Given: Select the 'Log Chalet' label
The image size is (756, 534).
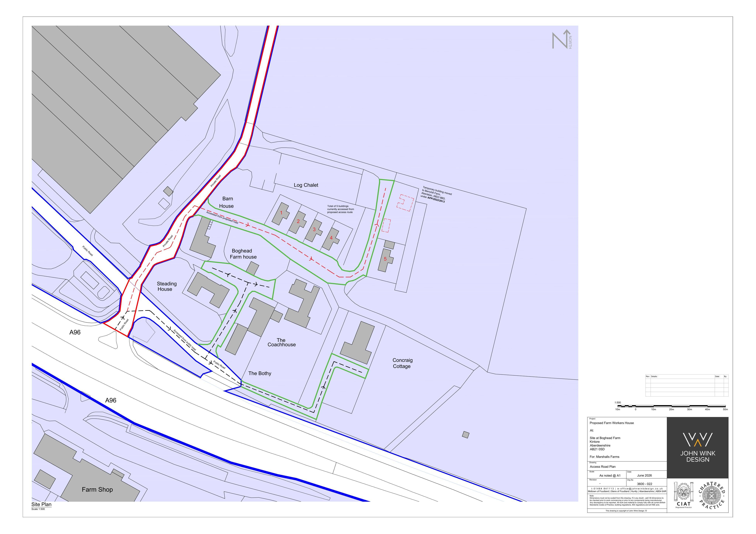Looking at the screenshot, I should coord(306,185).
